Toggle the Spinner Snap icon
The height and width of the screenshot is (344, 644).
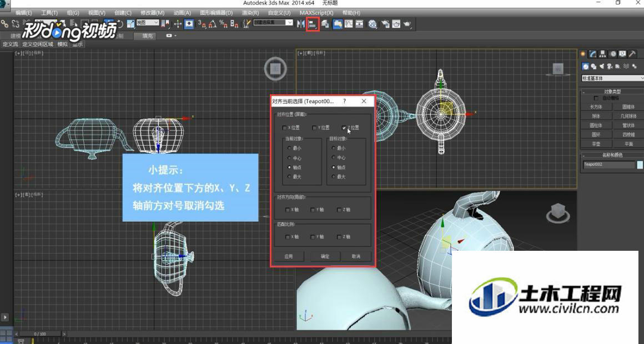pos(234,24)
